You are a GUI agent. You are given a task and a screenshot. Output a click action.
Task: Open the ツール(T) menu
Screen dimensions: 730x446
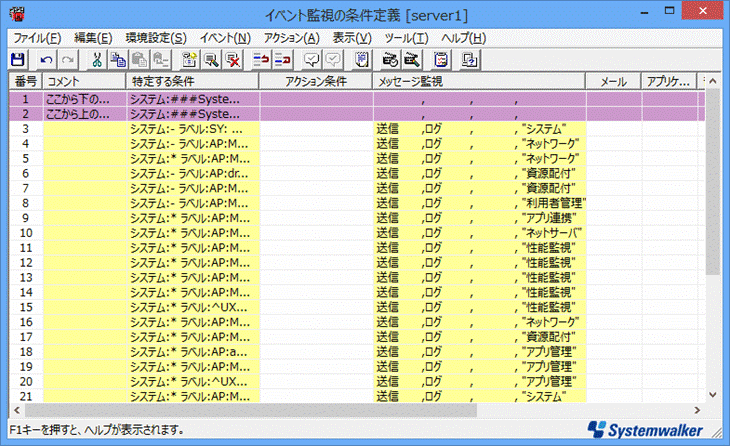(406, 38)
